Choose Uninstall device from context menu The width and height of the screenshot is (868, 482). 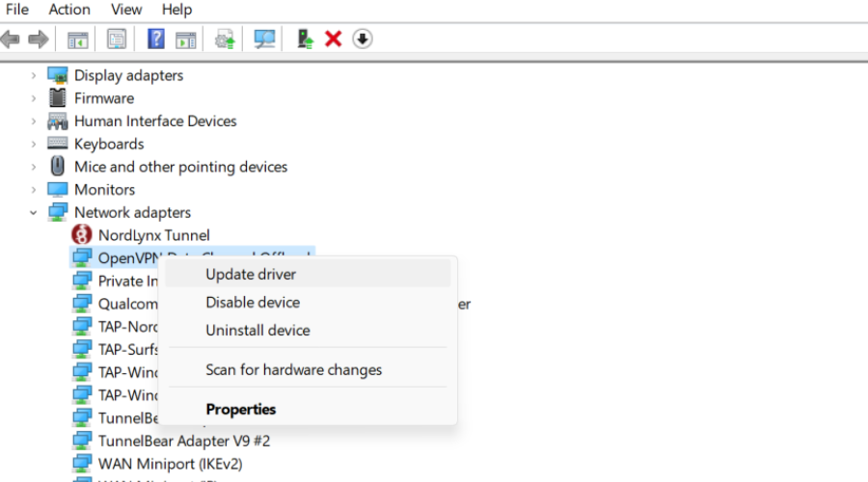[x=258, y=330]
